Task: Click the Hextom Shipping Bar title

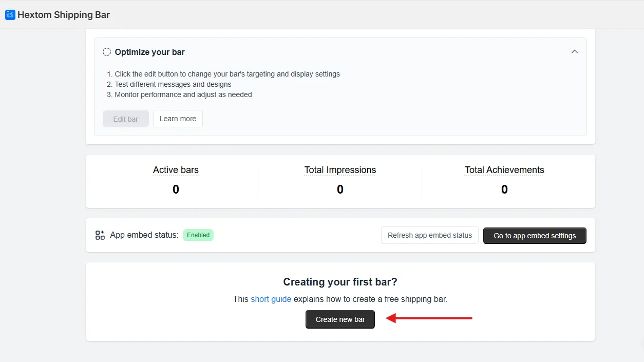Action: [x=64, y=15]
